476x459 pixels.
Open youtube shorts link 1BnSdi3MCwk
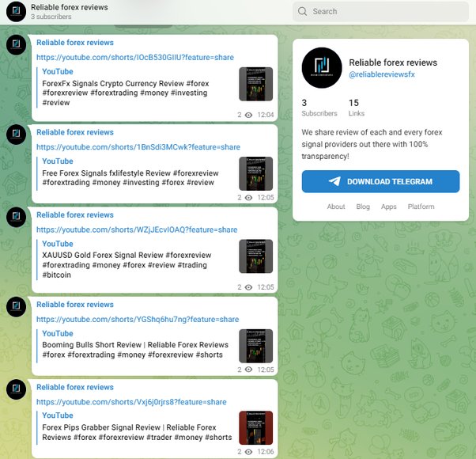point(138,147)
